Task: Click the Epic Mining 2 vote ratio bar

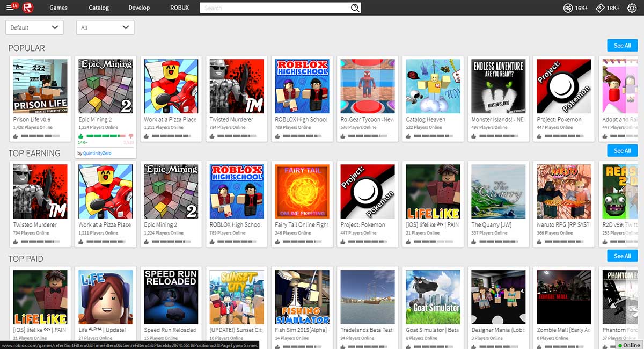Action: (106, 136)
